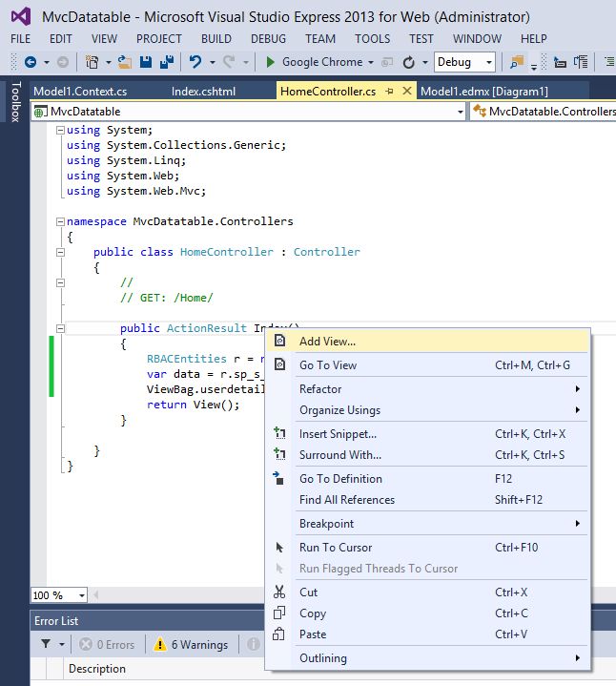Screen dimensions: 616x686
Task: Click the Undo icon in toolbar
Action: coord(196,62)
